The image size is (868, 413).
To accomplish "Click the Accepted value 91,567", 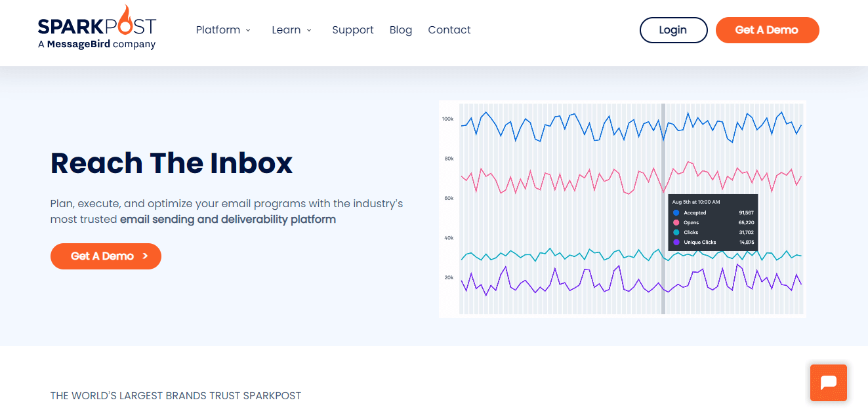I will (747, 213).
